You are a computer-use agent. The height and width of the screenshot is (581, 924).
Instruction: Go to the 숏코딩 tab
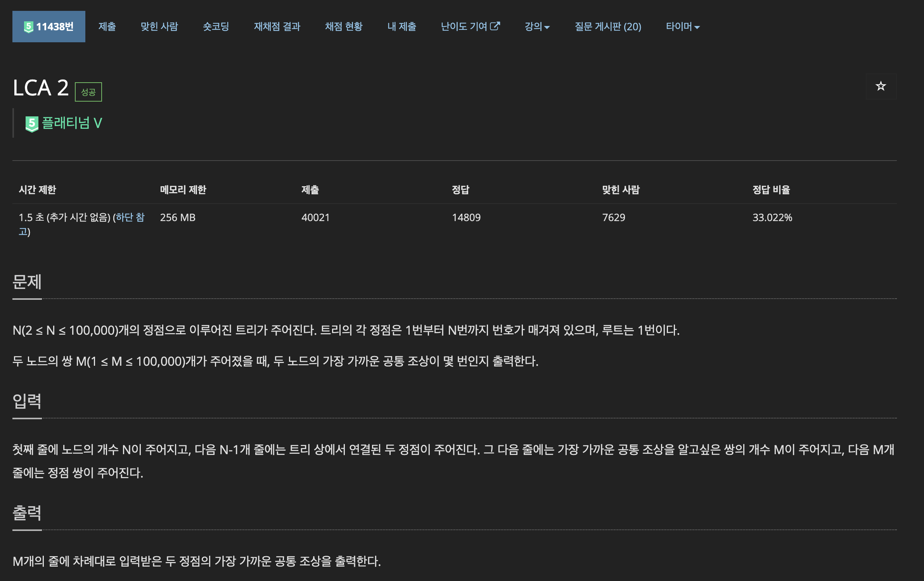click(x=216, y=26)
